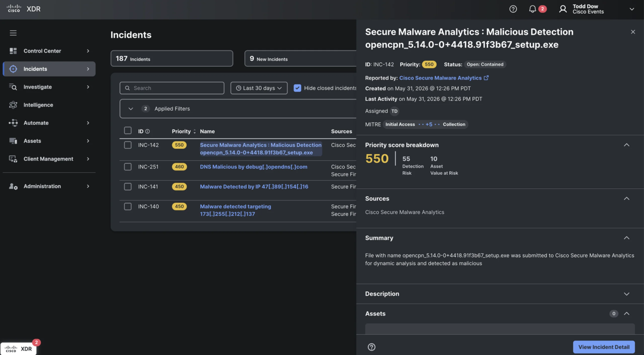This screenshot has height=355, width=644.
Task: Open the Last 30 days time dropdown
Action: tap(259, 88)
